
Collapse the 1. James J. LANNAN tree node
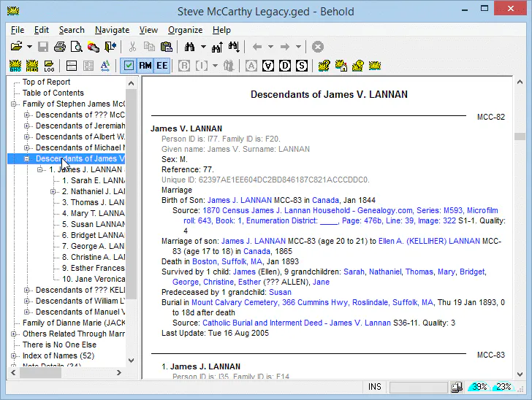click(40, 169)
